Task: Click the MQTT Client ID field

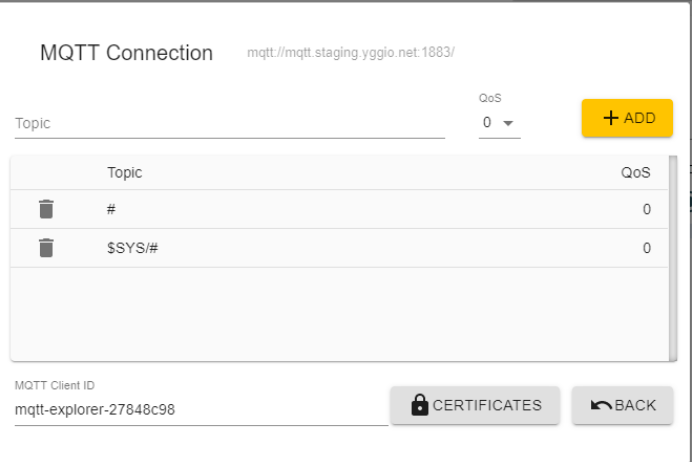Action: pyautogui.click(x=200, y=409)
